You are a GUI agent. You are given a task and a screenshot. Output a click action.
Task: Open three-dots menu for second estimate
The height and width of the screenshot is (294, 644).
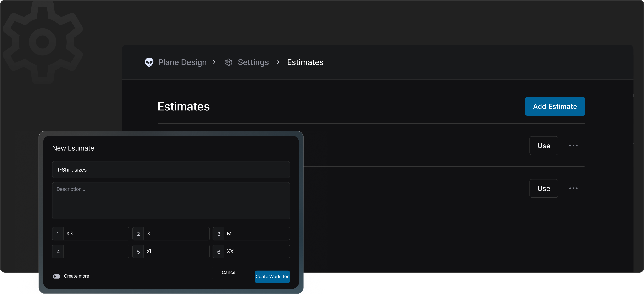[x=573, y=188]
